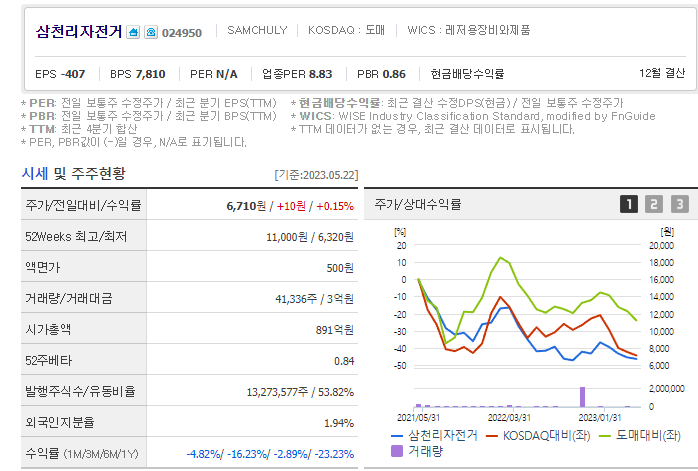Click the green line peak in chart
Viewport: 698px width, 471px height.
click(x=500, y=258)
